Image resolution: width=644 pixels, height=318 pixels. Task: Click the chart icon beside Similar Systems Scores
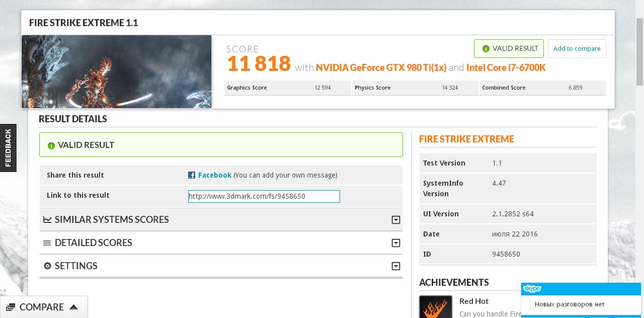47,219
